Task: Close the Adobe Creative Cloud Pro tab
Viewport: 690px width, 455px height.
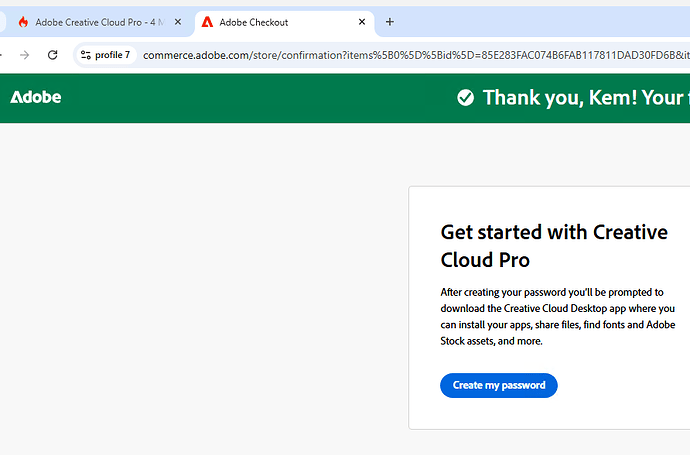Action: point(178,22)
